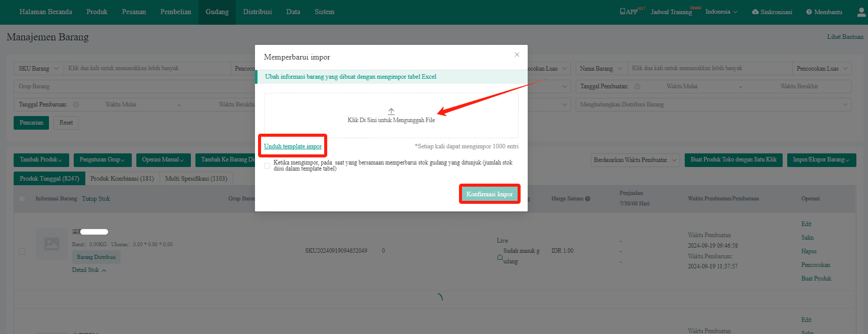Open Membantu help icon
Viewport: 868px width, 334px height.
coord(809,12)
